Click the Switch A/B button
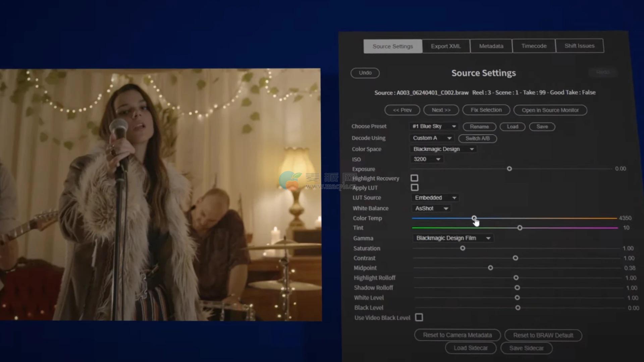Image resolution: width=644 pixels, height=362 pixels. pos(477,138)
